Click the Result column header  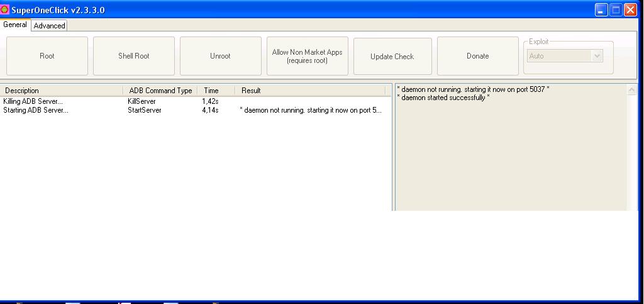tap(311, 91)
